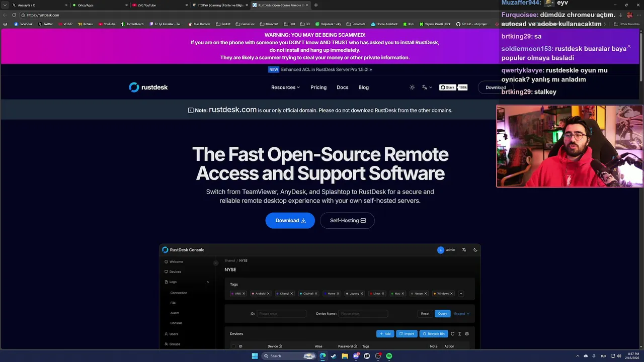644x362 pixels.
Task: Click the Add device button
Action: [385, 334]
